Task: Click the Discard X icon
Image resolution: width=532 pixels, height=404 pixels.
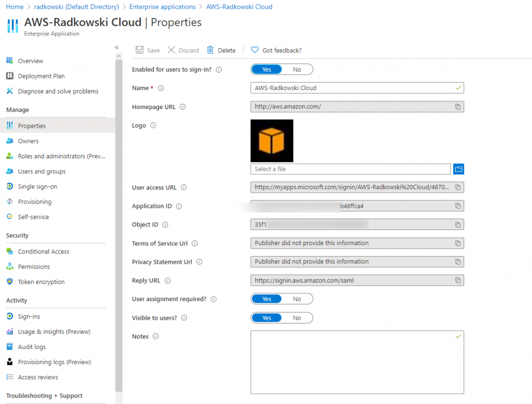Action: point(171,50)
